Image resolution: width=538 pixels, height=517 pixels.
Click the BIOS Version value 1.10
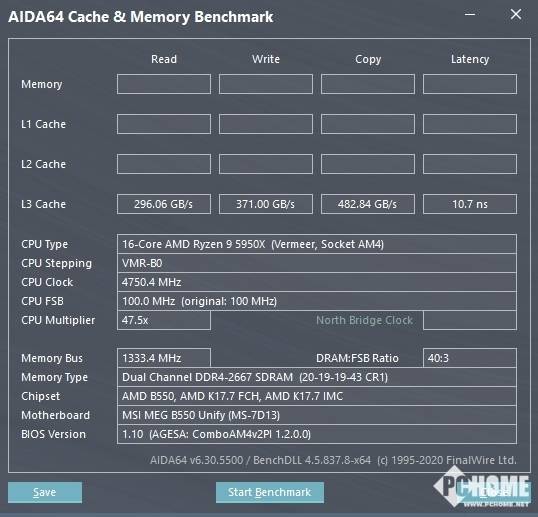coord(317,434)
